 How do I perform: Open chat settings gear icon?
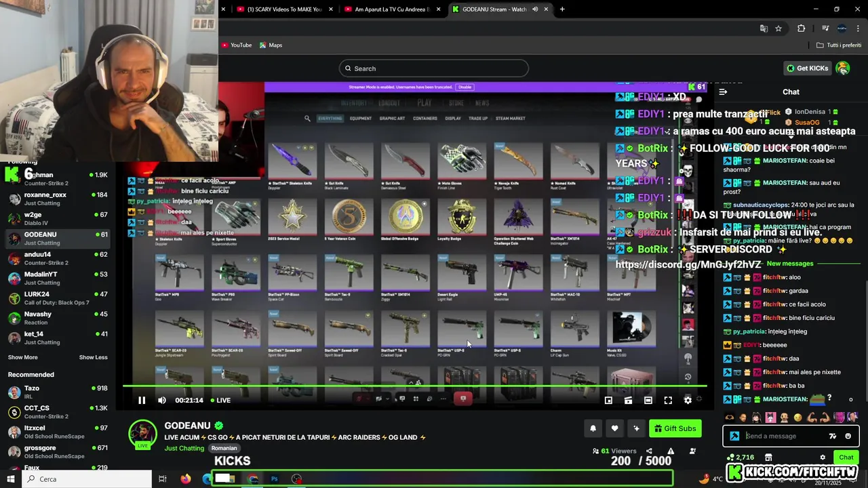click(x=823, y=457)
